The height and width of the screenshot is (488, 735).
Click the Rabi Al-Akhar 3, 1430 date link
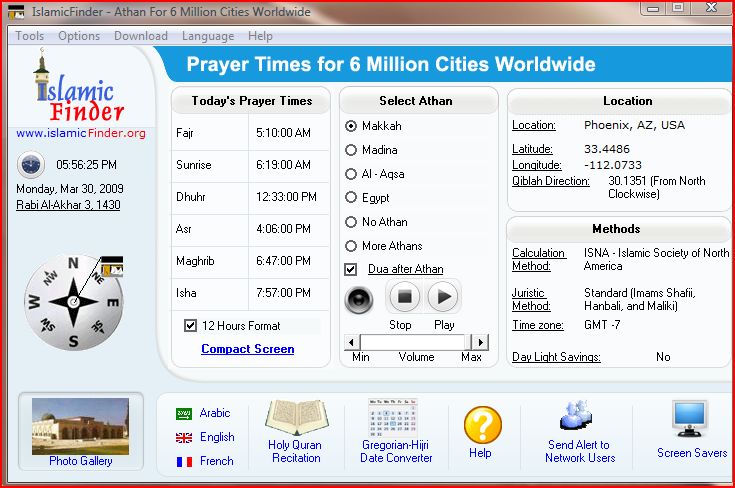point(68,205)
